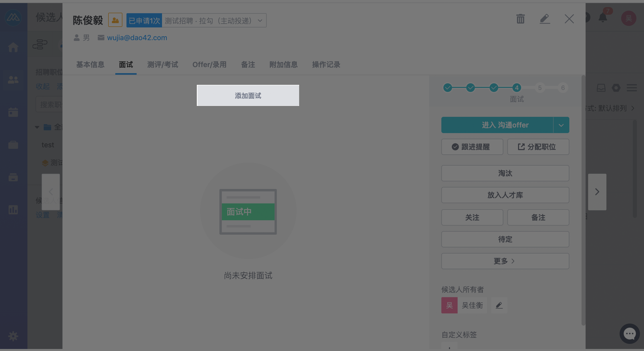Open the calendar icon in the sidebar
This screenshot has width=644, height=351.
point(13,112)
